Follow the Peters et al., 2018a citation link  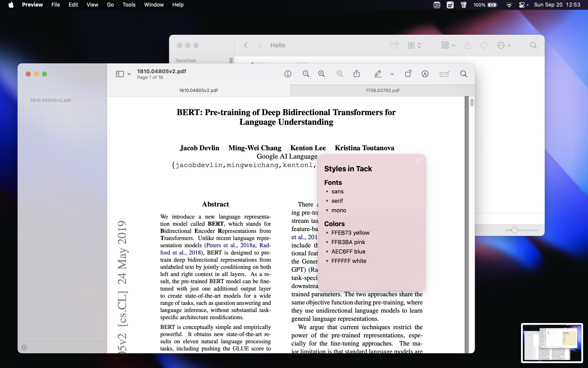(231, 245)
